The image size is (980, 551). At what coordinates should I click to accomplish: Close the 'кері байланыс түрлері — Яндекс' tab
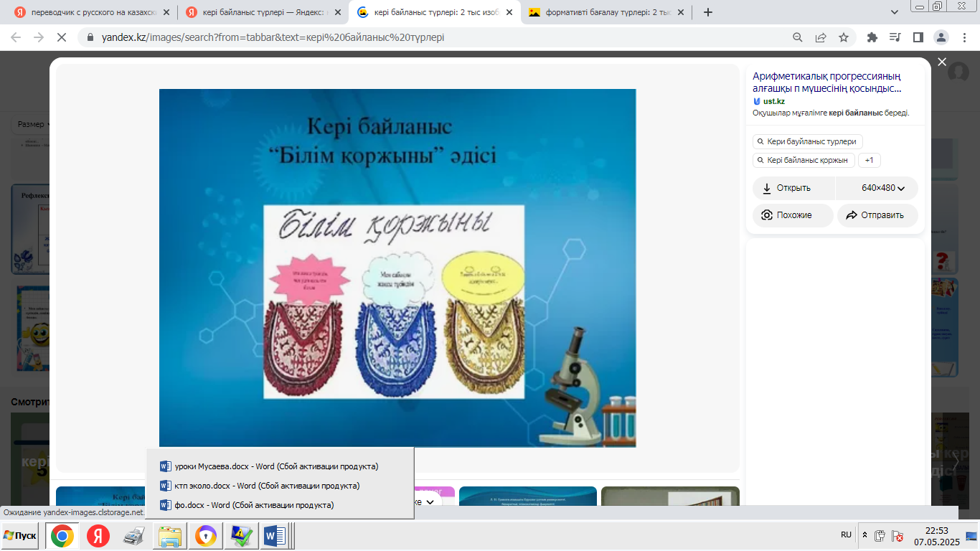[338, 12]
